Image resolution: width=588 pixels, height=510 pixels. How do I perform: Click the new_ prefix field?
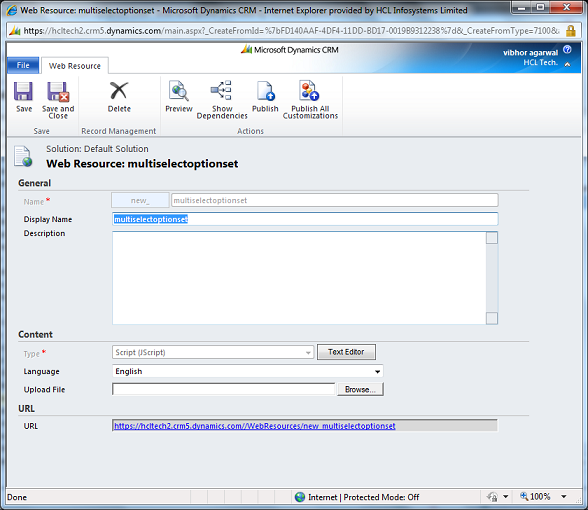coord(140,200)
